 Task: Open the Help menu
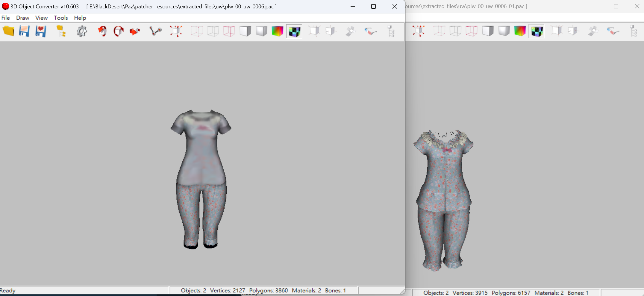tap(80, 18)
